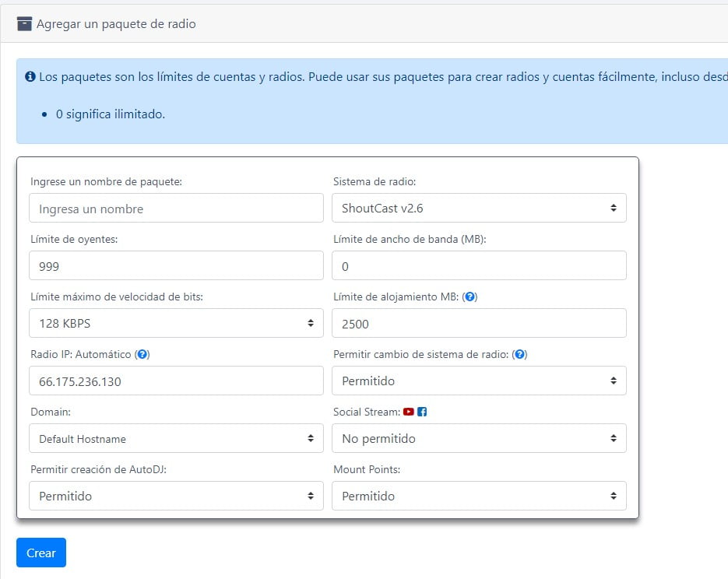Click the Límite de oyentes field
Viewport: 728px width, 579px height.
click(176, 265)
